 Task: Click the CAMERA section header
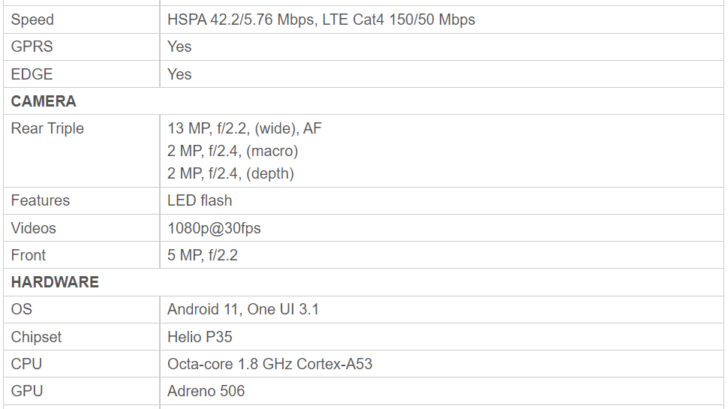(43, 101)
